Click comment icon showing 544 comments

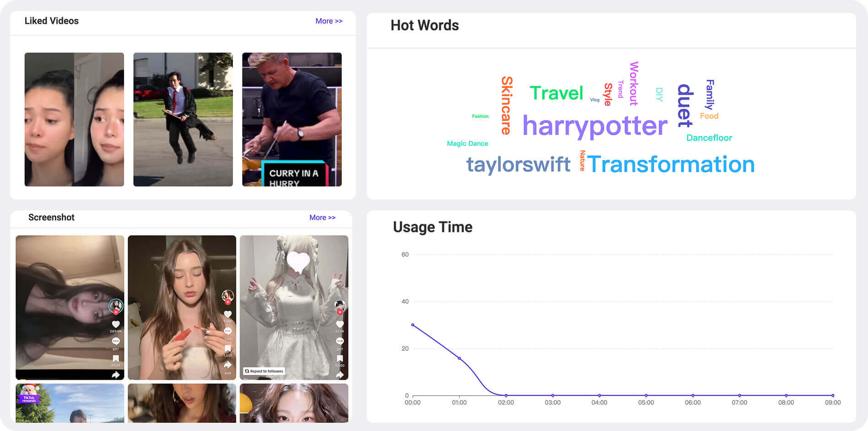click(x=228, y=331)
